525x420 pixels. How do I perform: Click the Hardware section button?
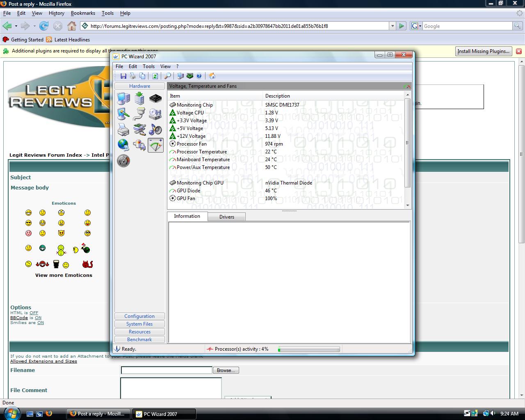tap(139, 86)
